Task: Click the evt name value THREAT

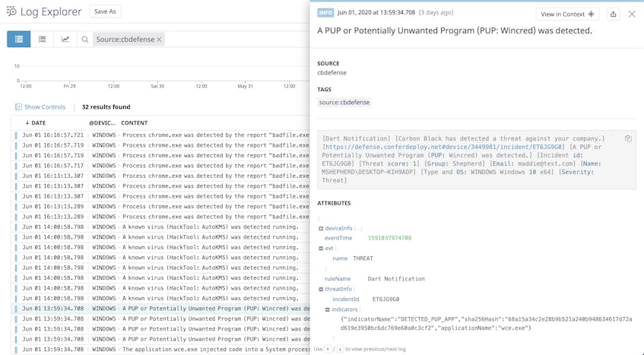Action: point(363,258)
